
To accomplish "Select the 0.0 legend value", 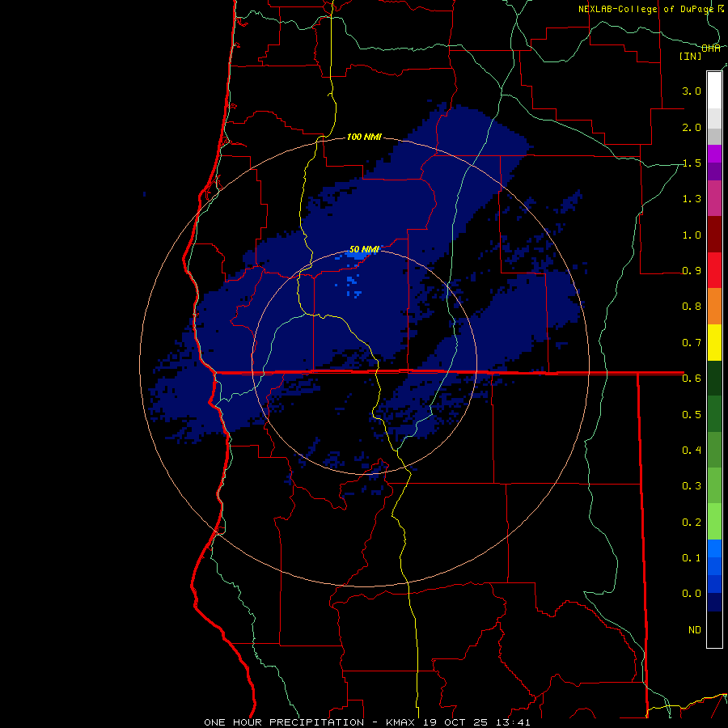I will (x=692, y=594).
